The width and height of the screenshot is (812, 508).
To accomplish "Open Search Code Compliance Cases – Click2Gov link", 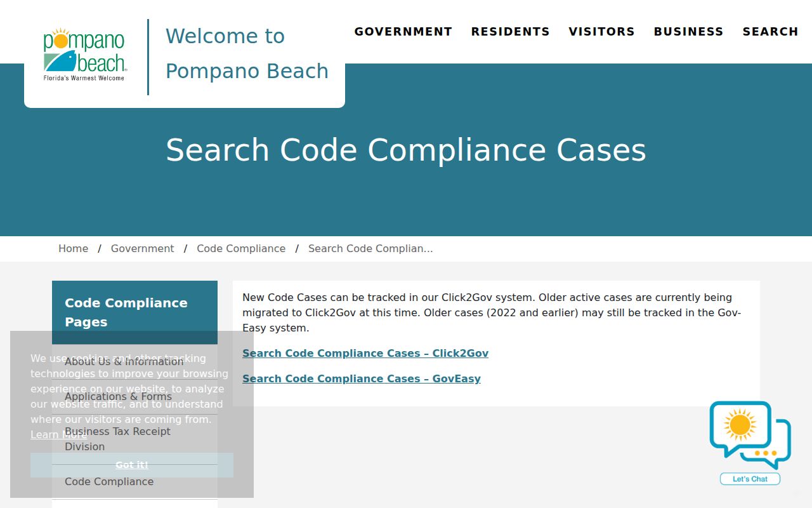I will [365, 354].
